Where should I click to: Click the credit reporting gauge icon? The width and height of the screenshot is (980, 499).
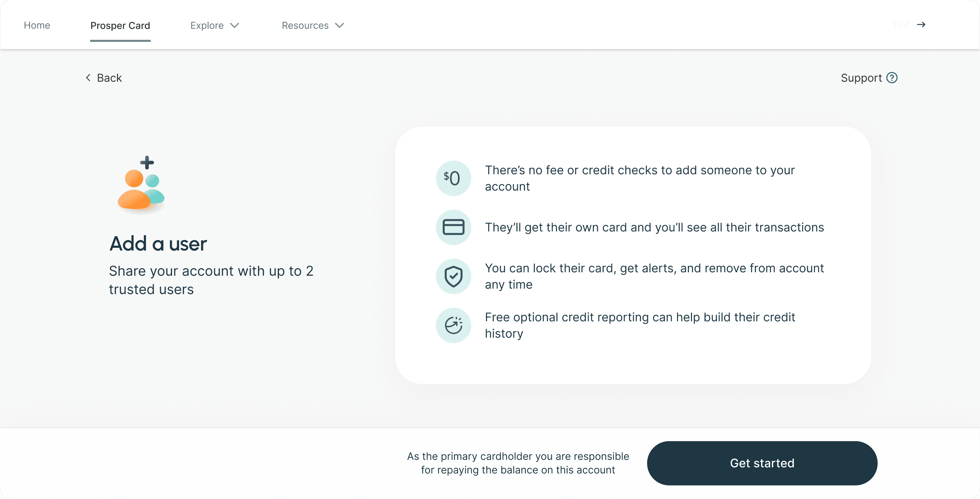point(453,325)
